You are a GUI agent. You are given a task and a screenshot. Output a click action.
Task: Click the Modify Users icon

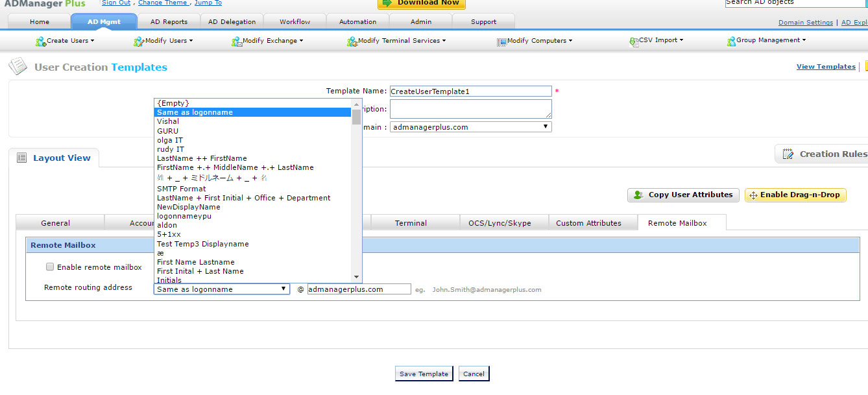(139, 42)
